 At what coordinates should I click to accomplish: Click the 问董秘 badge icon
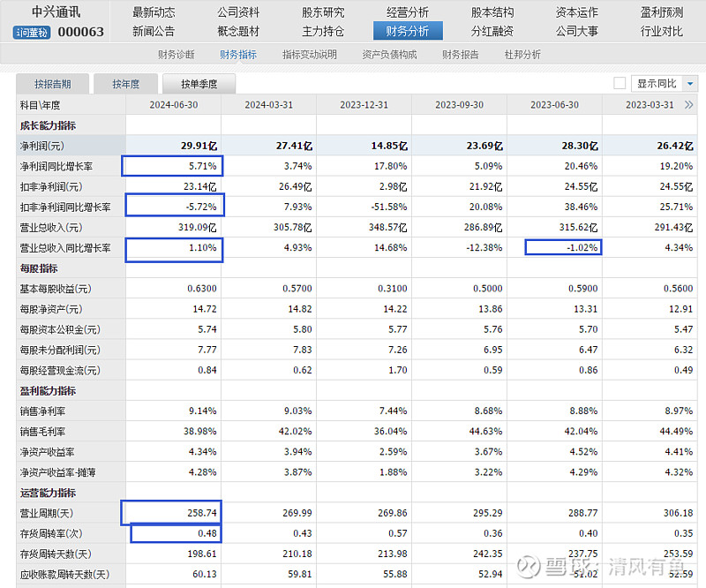pos(32,33)
